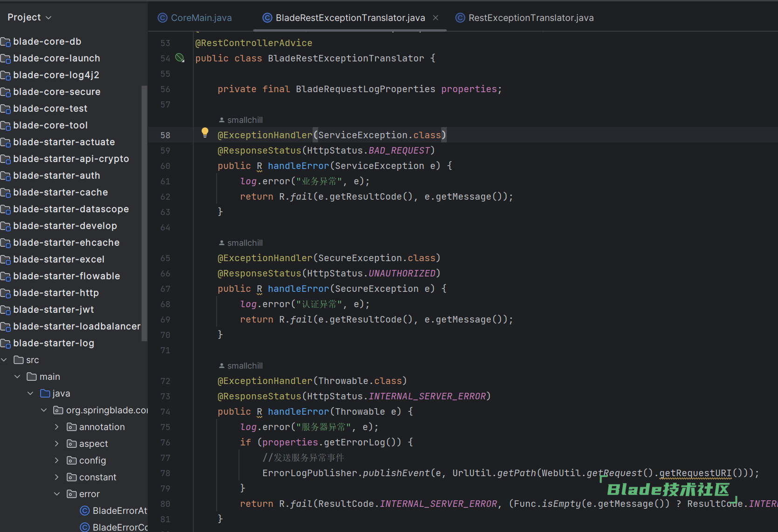This screenshot has height=532, width=778.
Task: Expand the config package
Action: click(x=57, y=460)
